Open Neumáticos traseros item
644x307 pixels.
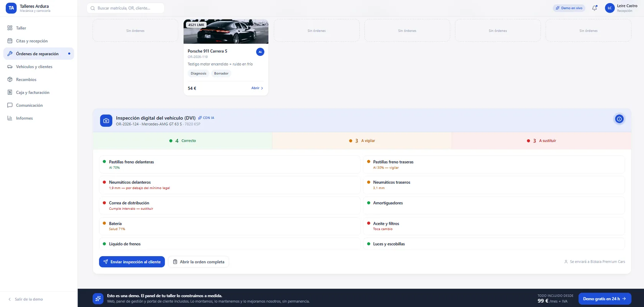coord(494,185)
